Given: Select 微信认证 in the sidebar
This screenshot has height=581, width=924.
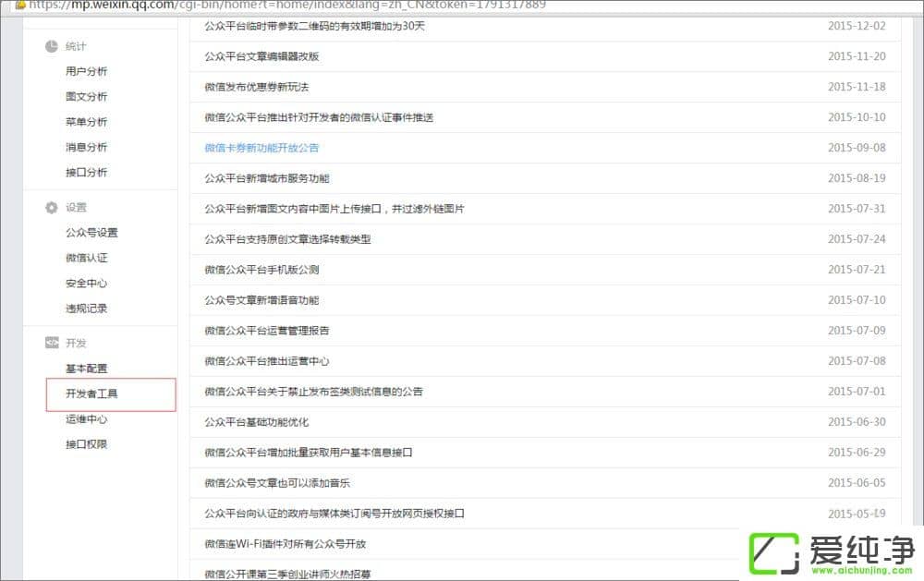Looking at the screenshot, I should click(x=86, y=258).
